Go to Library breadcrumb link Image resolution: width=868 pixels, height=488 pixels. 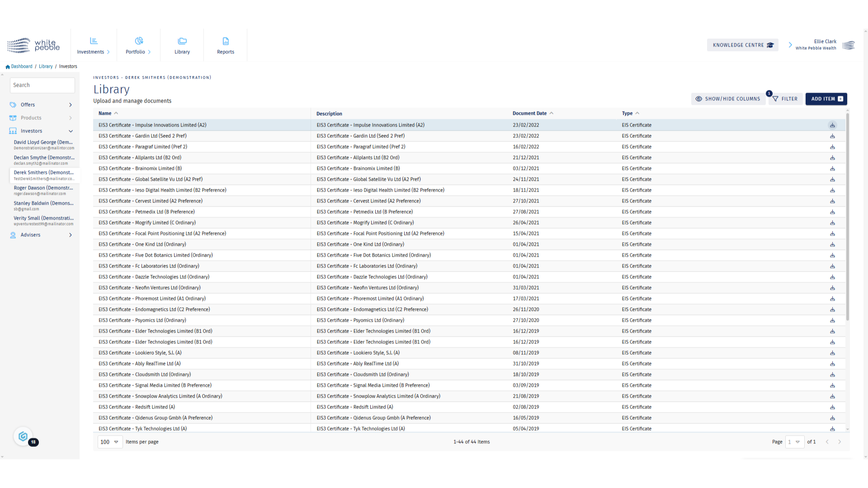[x=46, y=66]
